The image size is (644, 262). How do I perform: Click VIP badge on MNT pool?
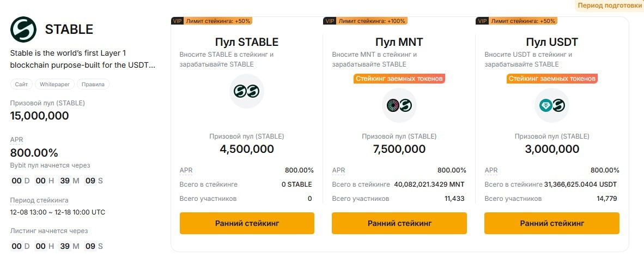330,21
